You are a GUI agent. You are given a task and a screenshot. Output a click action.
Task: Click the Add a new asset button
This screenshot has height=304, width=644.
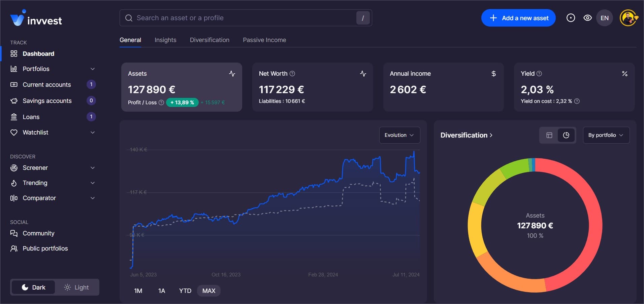pos(518,18)
